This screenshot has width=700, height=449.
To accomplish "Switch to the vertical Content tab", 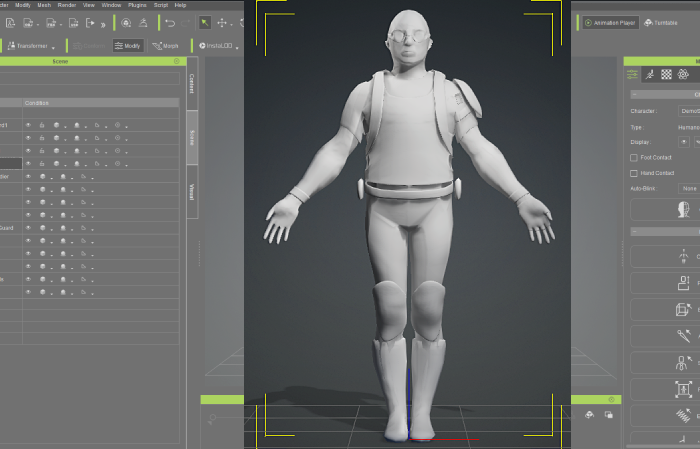I will pyautogui.click(x=192, y=83).
